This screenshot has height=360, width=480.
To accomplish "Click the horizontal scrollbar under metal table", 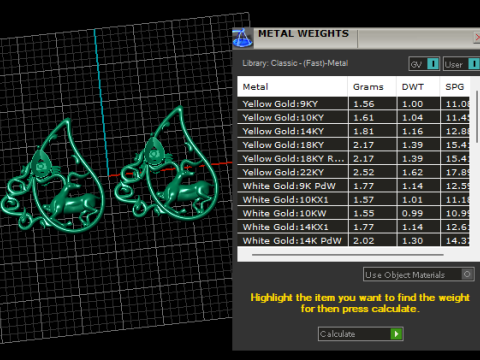I will [348, 255].
